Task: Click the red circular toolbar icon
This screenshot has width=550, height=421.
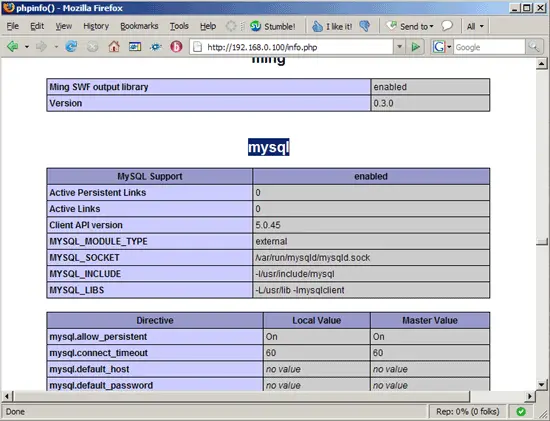Action: coord(176,46)
